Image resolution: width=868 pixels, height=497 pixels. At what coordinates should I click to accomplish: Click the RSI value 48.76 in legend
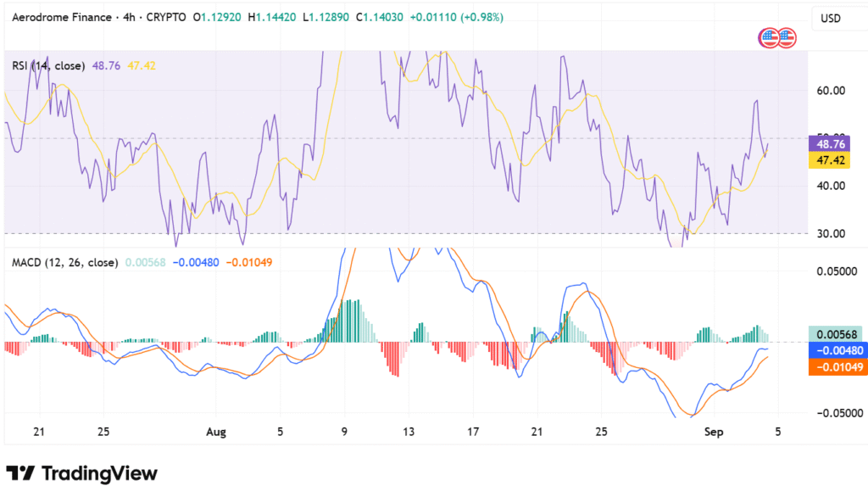[106, 66]
